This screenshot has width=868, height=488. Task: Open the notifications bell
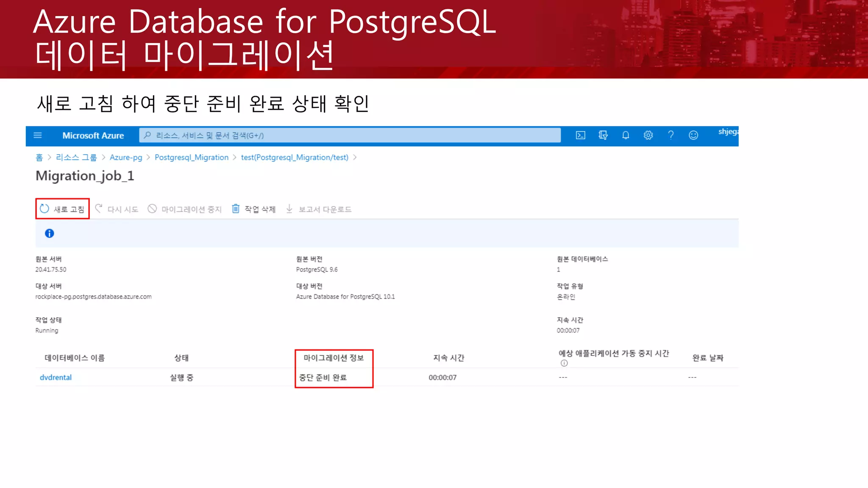626,136
